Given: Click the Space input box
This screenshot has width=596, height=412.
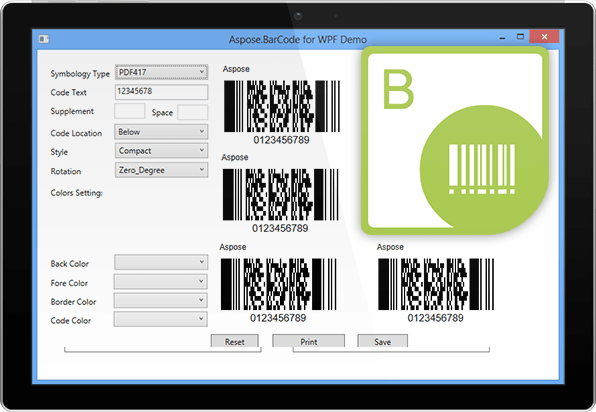Looking at the screenshot, I should tap(193, 112).
